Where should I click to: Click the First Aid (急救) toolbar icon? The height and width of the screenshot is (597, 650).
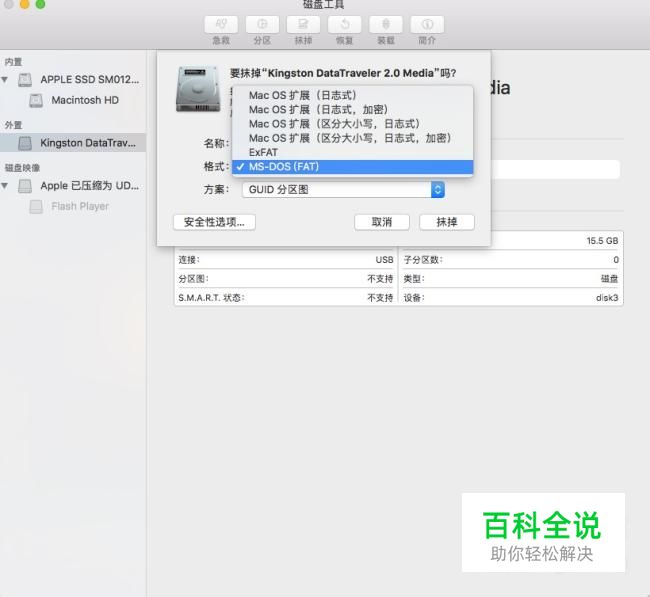point(221,24)
